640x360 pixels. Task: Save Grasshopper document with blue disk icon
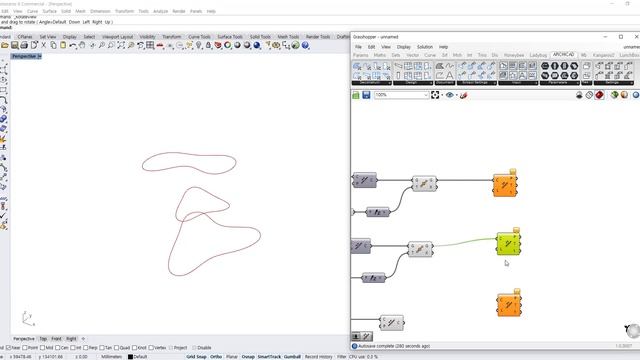pos(366,95)
